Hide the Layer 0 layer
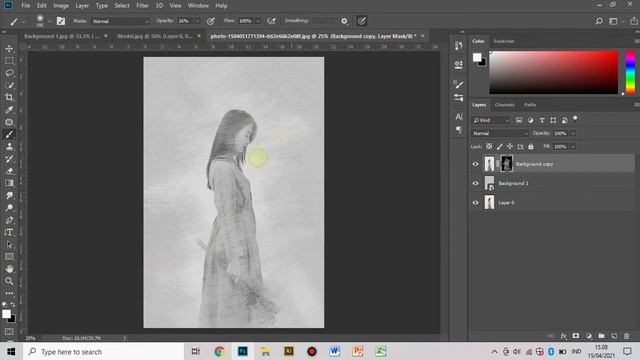Image resolution: width=640 pixels, height=360 pixels. [x=476, y=202]
